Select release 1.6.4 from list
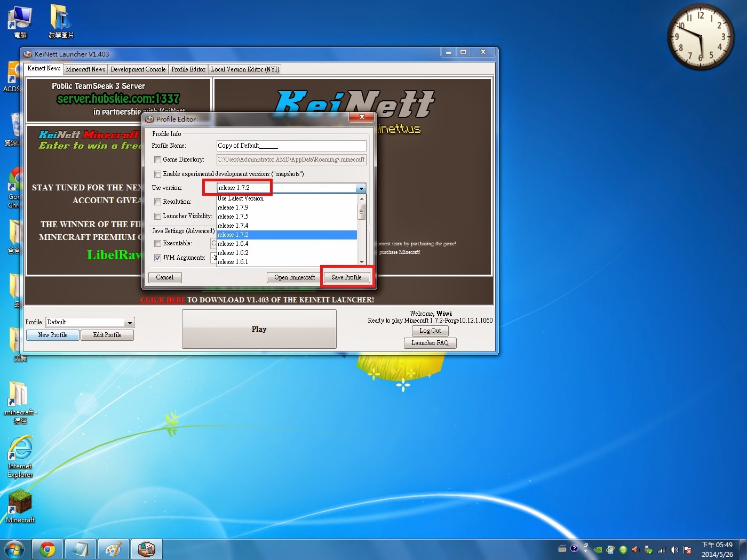747x560 pixels. (287, 244)
